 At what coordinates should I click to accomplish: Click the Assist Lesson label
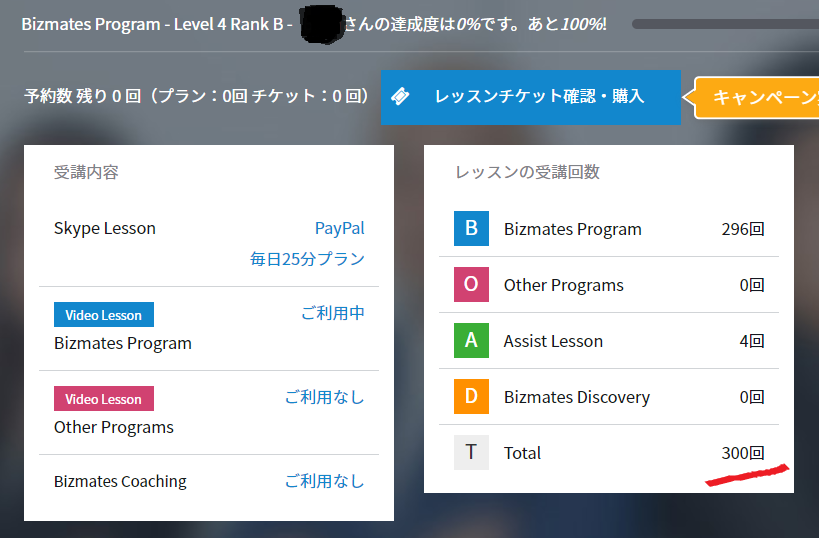(x=553, y=341)
